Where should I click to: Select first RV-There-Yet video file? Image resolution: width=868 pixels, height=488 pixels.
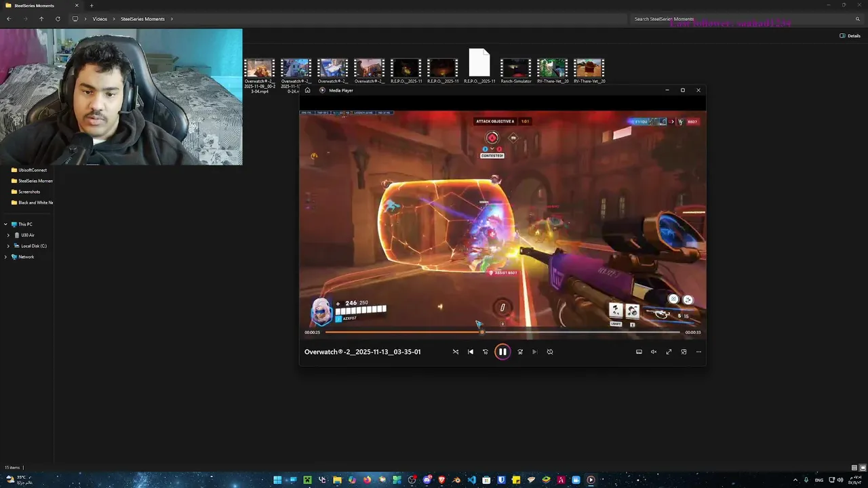(553, 71)
